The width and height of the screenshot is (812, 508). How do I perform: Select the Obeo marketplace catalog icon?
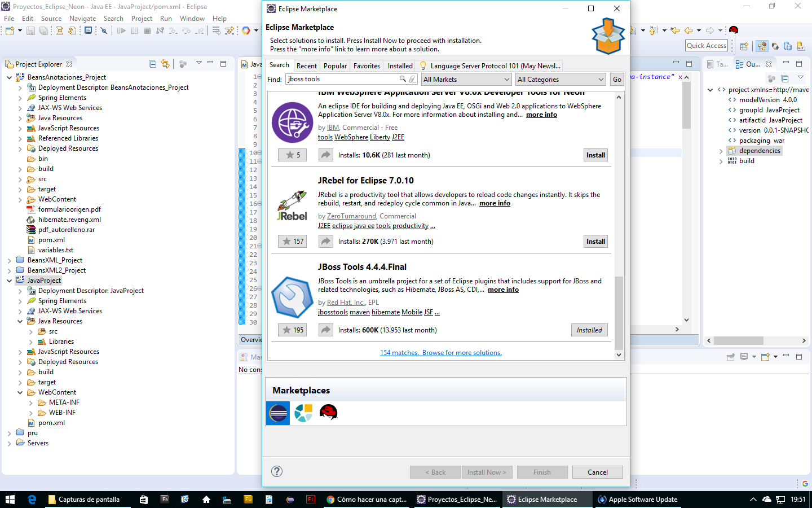point(303,413)
